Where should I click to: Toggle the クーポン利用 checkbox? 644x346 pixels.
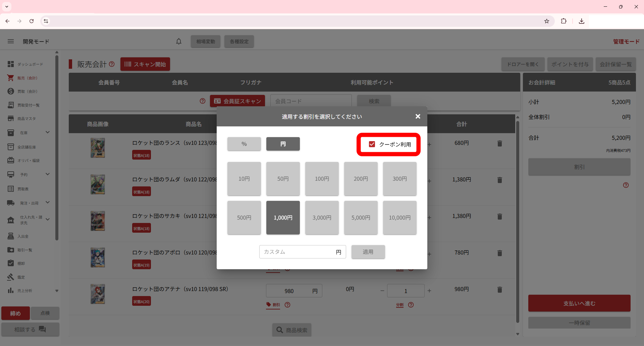tap(372, 144)
